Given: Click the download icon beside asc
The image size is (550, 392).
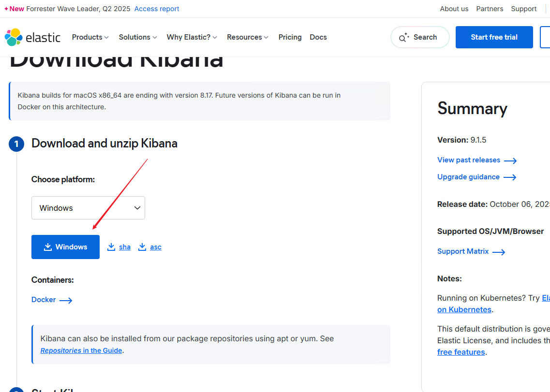Looking at the screenshot, I should tap(142, 247).
